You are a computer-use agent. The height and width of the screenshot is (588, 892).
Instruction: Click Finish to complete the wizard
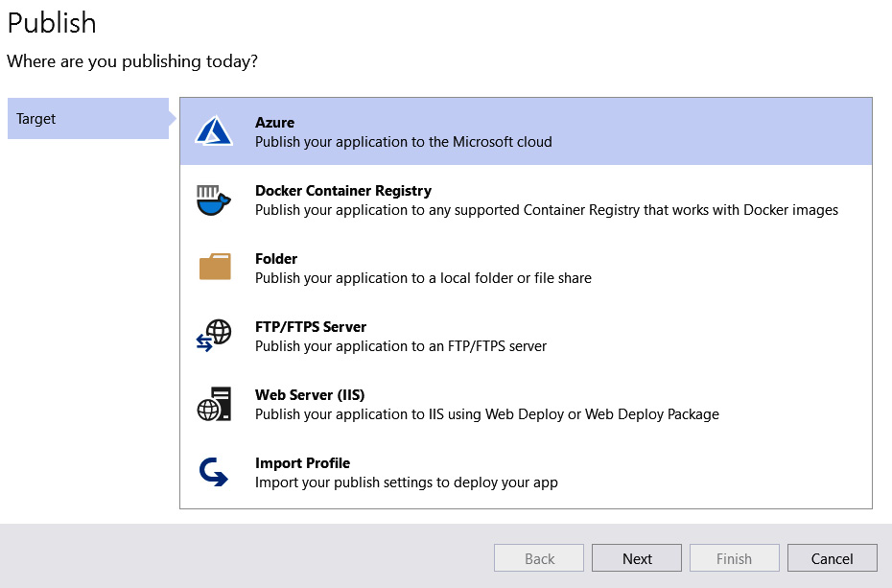(x=734, y=557)
